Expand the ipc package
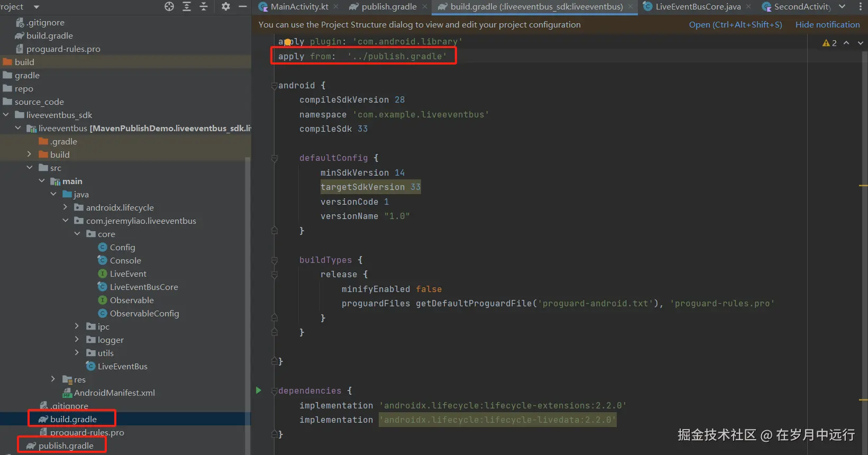 [77, 326]
